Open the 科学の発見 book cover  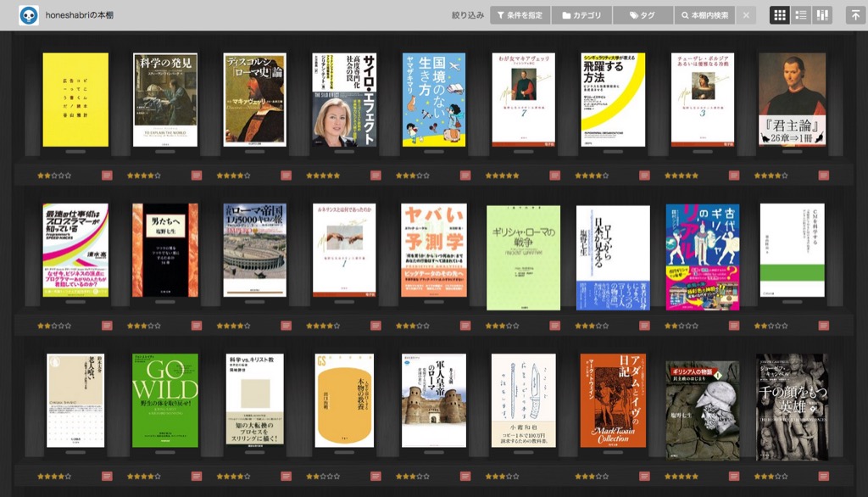165,100
